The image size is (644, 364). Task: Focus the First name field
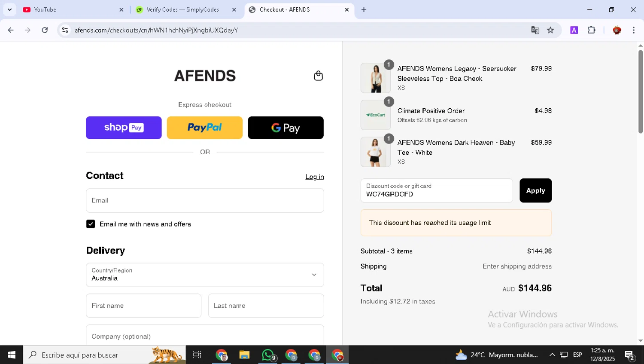point(143,306)
